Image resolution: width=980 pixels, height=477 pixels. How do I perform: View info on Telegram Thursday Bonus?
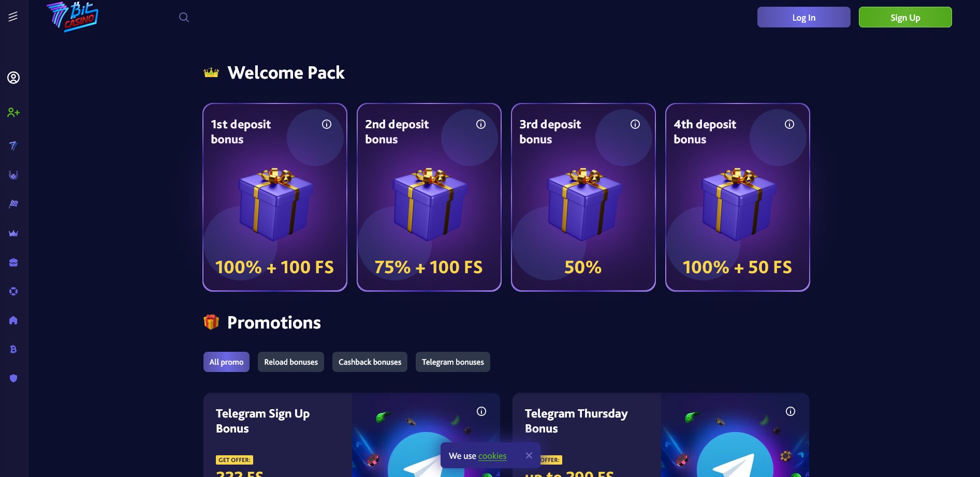pyautogui.click(x=791, y=411)
